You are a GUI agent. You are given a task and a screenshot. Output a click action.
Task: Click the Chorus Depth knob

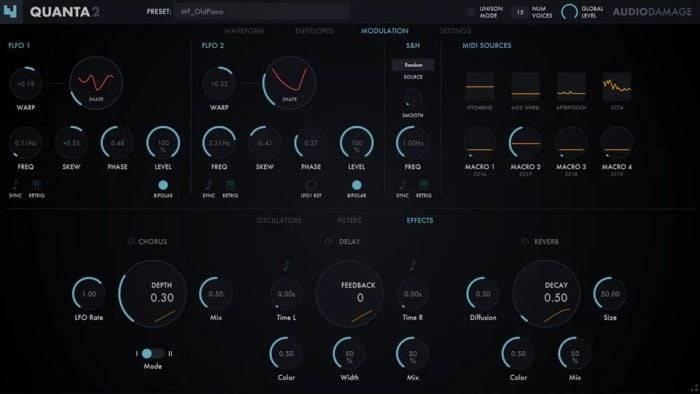pos(153,294)
